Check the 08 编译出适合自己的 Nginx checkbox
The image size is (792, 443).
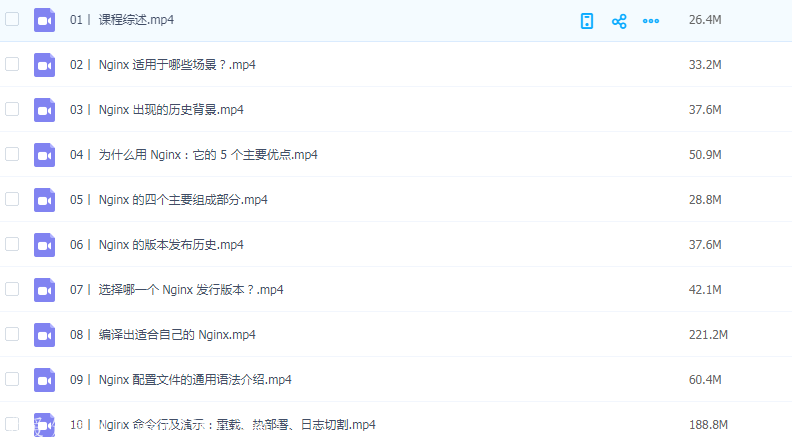tap(12, 334)
